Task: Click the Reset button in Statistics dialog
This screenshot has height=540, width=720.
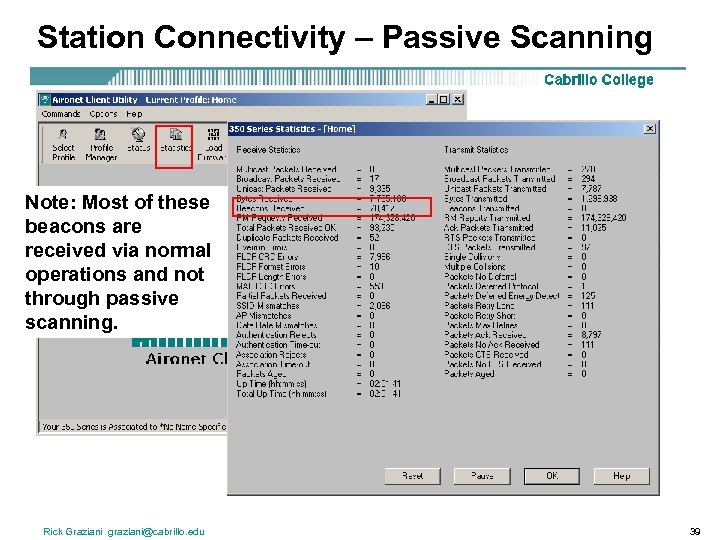Action: point(412,476)
